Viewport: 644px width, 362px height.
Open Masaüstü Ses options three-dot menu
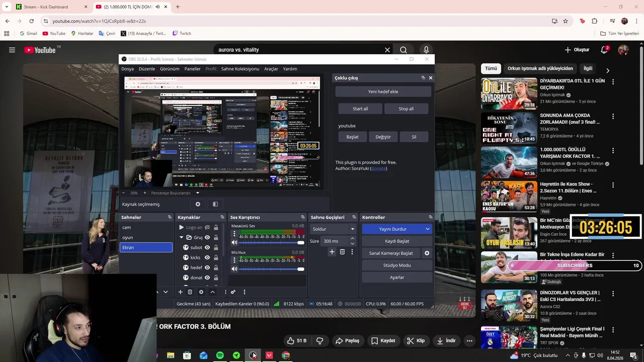coord(234,235)
